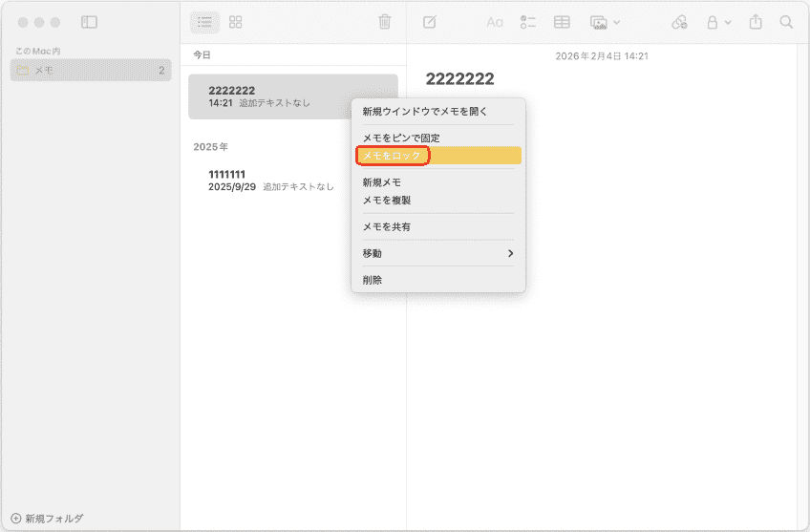The height and width of the screenshot is (532, 810).
Task: Create a new note with compose icon
Action: pyautogui.click(x=430, y=22)
